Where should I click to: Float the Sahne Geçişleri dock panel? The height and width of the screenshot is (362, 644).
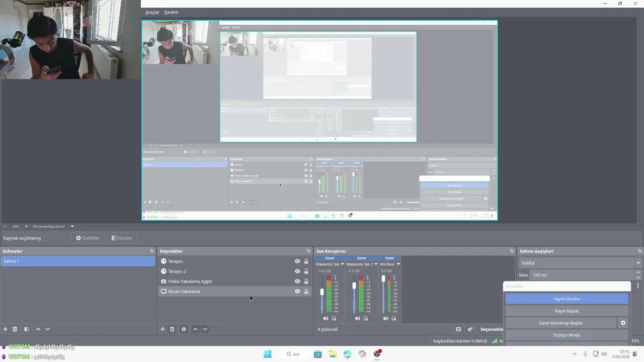click(640, 251)
